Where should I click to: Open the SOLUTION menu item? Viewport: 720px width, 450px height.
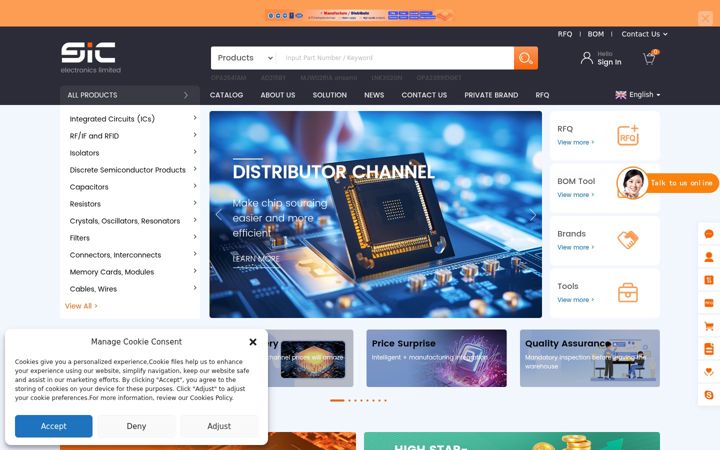click(x=330, y=95)
